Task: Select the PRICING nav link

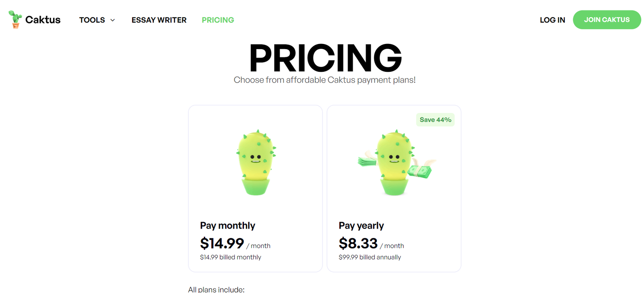Action: click(218, 20)
